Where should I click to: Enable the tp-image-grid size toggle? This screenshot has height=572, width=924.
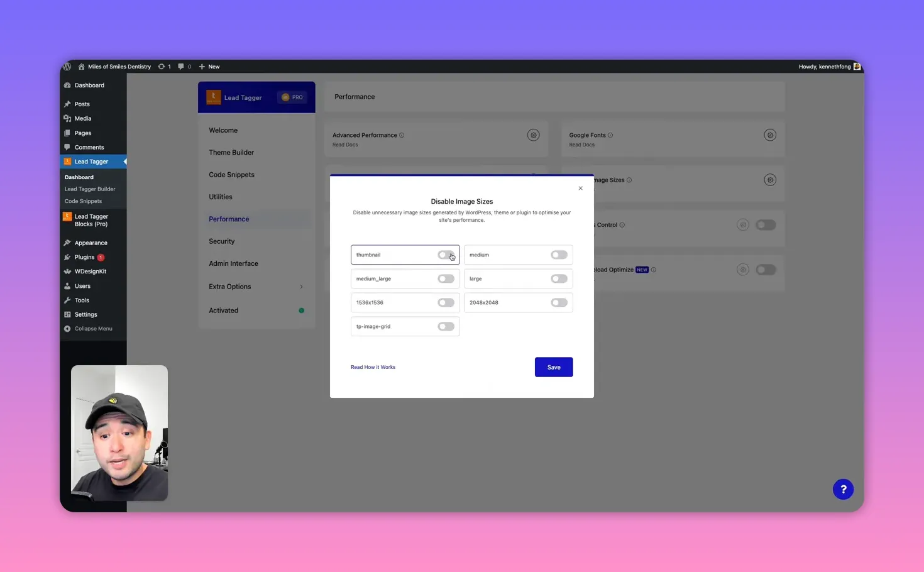446,326
